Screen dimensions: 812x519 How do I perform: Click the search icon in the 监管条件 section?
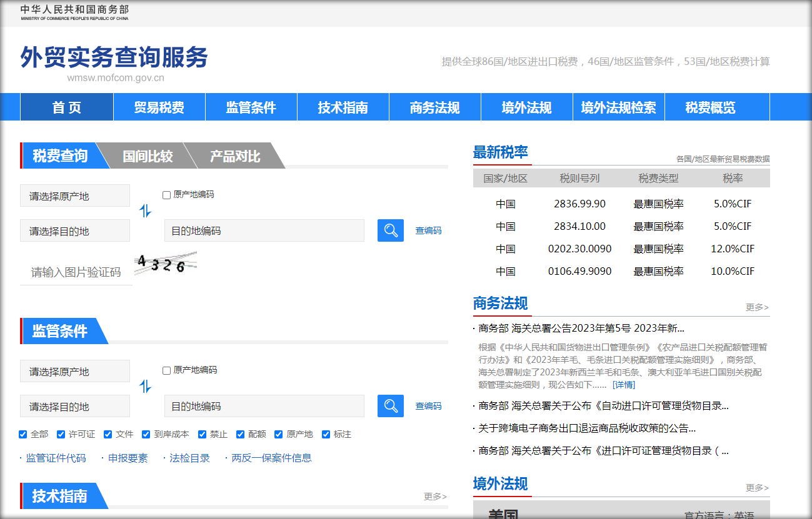(x=391, y=406)
